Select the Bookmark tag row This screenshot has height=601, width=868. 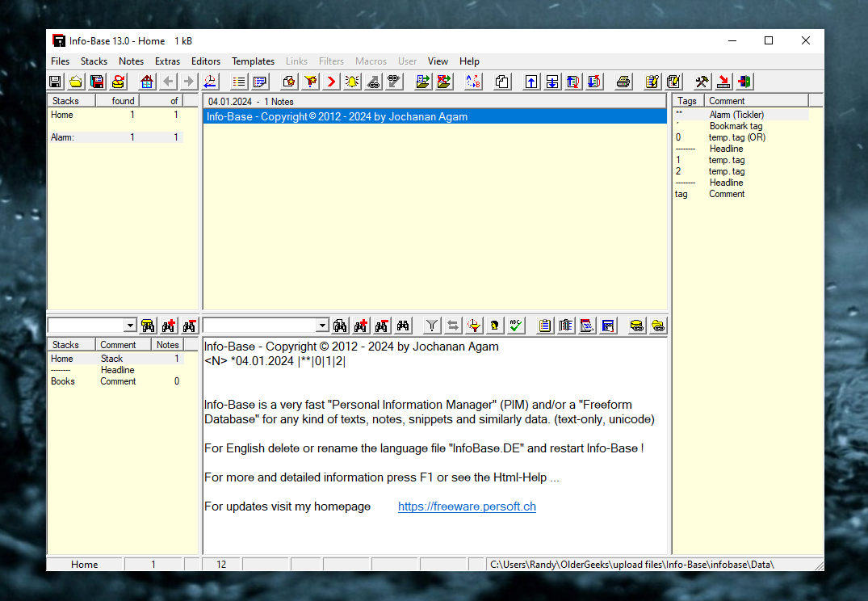(x=741, y=126)
